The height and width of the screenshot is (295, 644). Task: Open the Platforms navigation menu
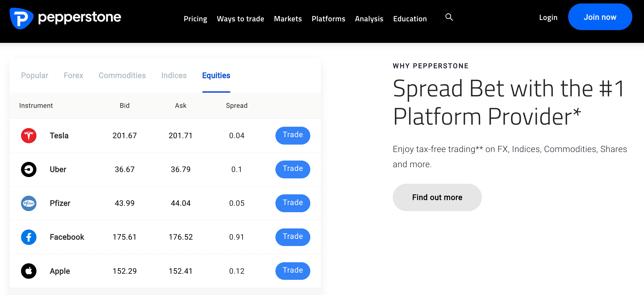point(328,19)
